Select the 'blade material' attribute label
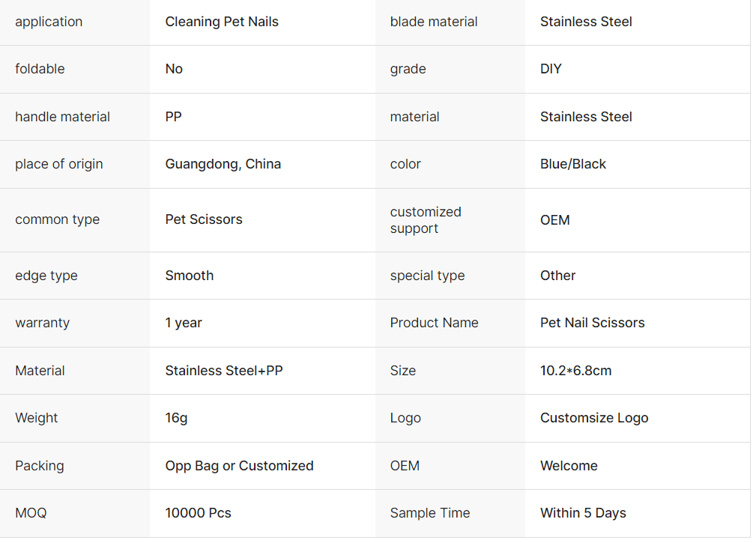The image size is (756, 543). [434, 22]
